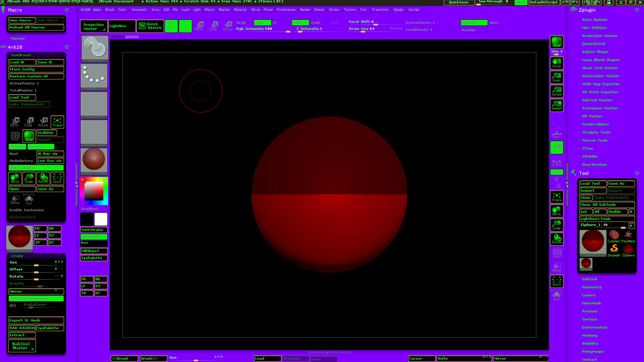The image size is (644, 362).
Task: Toggle Activate Symmetry on left panel
Action: click(x=36, y=298)
